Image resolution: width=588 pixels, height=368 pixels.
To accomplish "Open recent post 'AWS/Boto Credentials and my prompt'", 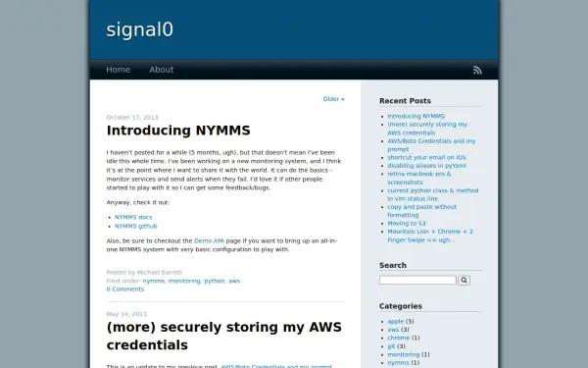I will point(431,145).
